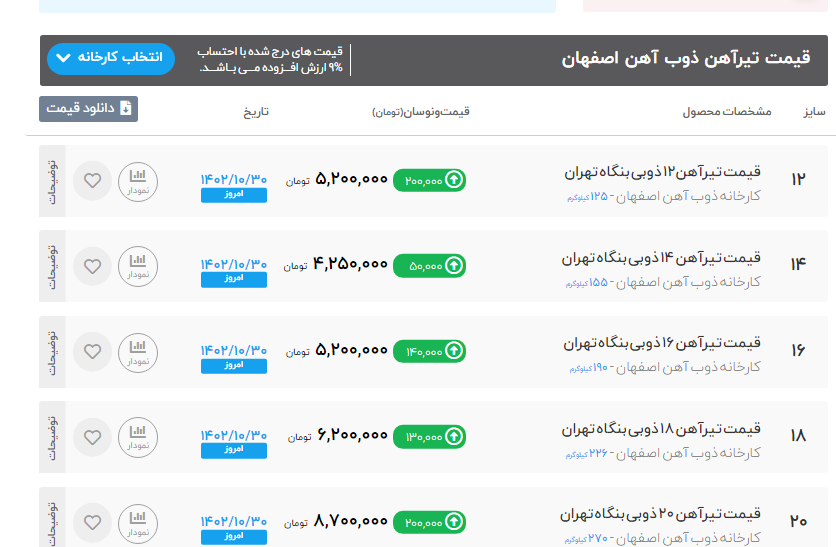Open link قیمت تیرآهن 14 ذوبی بنگاه تهران
The height and width of the screenshot is (547, 836).
click(661, 259)
